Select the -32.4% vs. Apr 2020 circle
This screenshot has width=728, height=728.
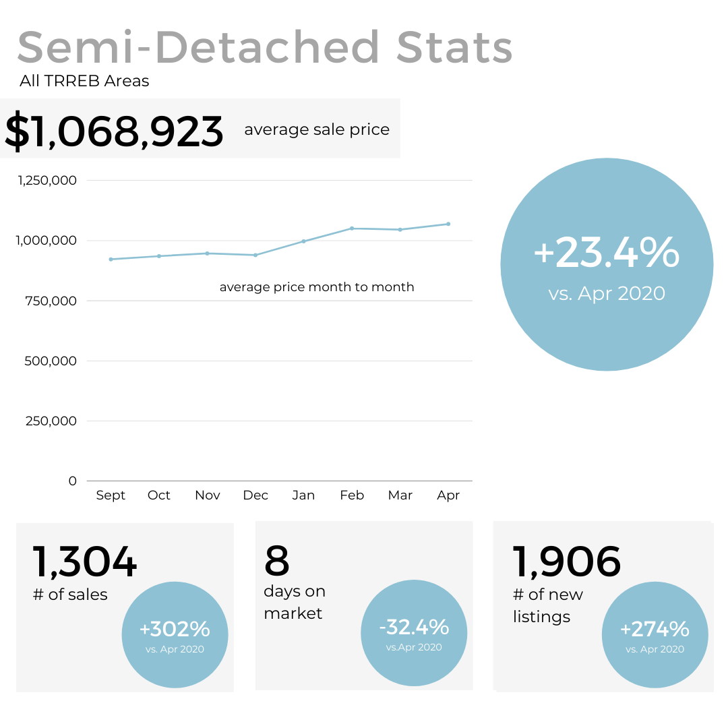click(415, 633)
